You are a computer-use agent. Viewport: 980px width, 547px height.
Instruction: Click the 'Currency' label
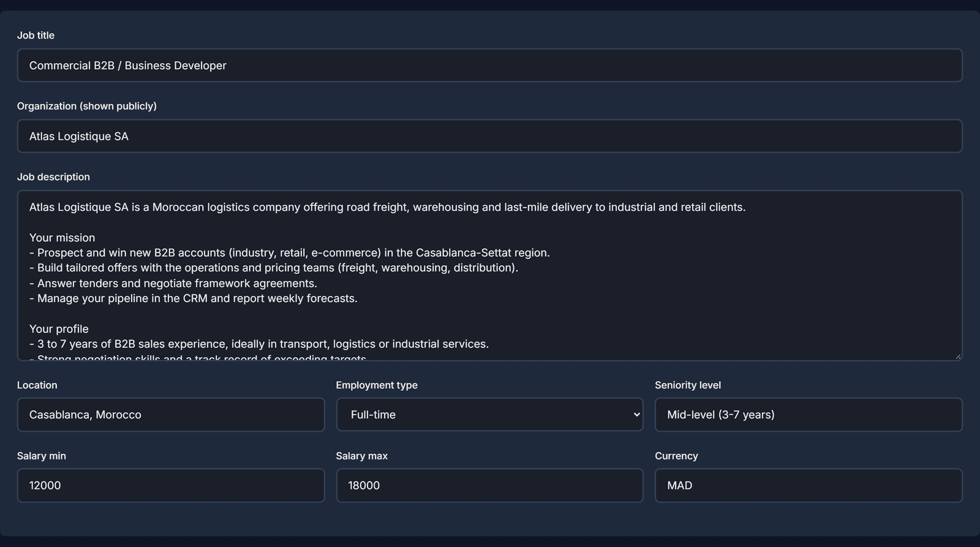coord(676,456)
